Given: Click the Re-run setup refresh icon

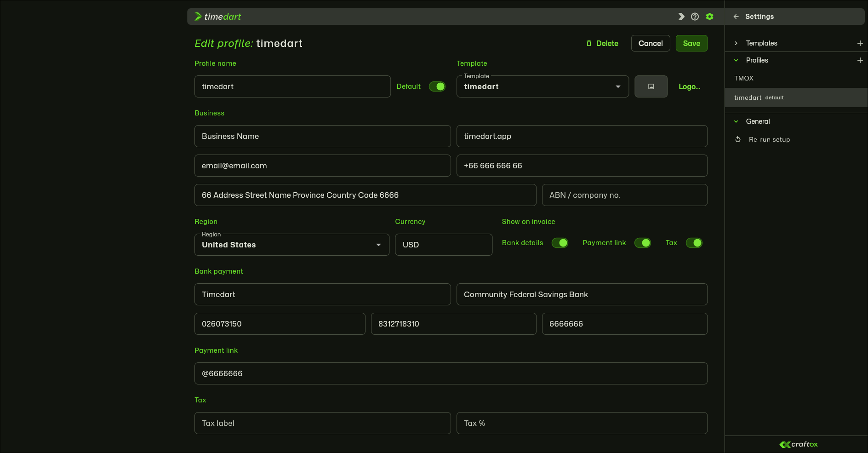Looking at the screenshot, I should pos(738,139).
